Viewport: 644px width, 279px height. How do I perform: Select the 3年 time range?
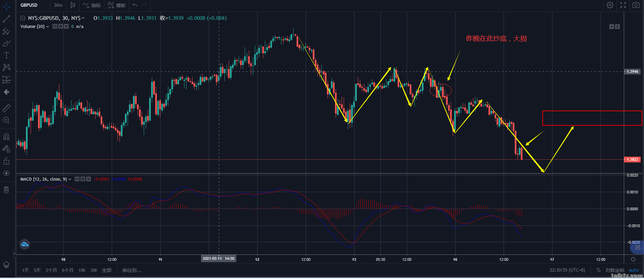94,270
